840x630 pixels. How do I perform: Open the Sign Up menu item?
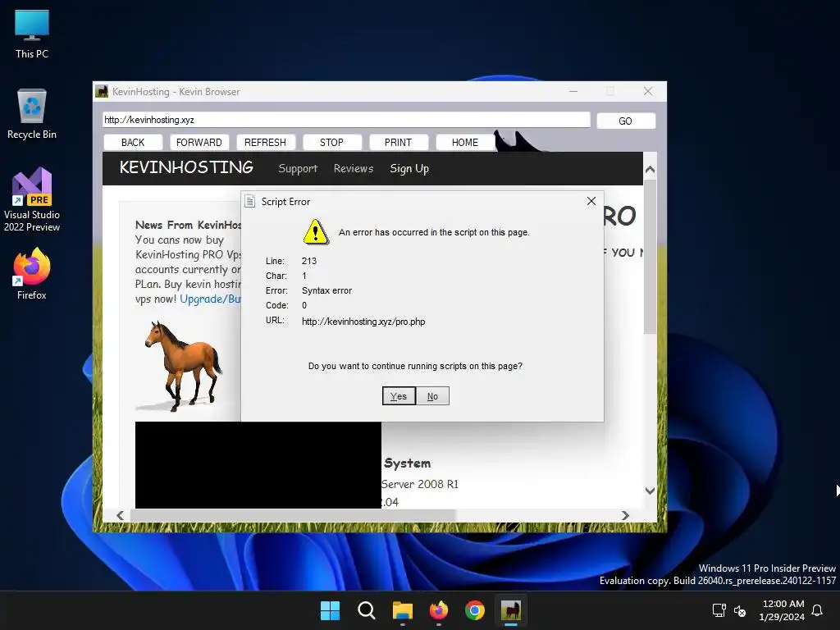pos(409,169)
